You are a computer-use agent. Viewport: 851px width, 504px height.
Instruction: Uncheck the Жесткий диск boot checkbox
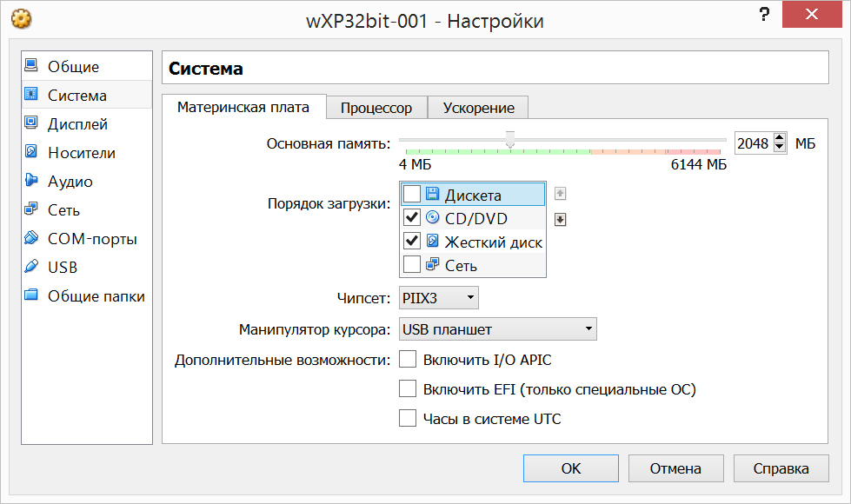[x=412, y=241]
